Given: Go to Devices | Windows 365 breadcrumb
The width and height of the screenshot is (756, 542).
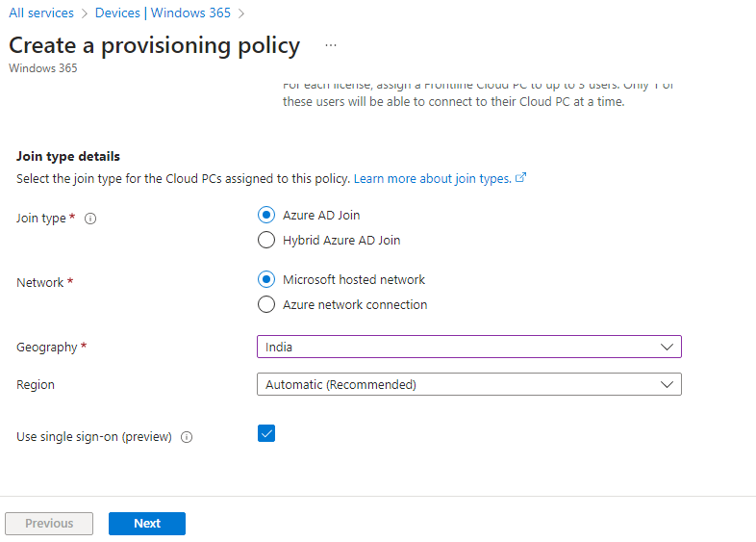Looking at the screenshot, I should tap(163, 13).
